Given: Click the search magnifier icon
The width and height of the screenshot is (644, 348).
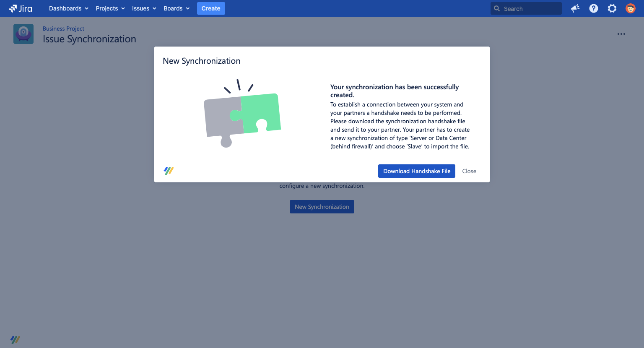Looking at the screenshot, I should [497, 8].
